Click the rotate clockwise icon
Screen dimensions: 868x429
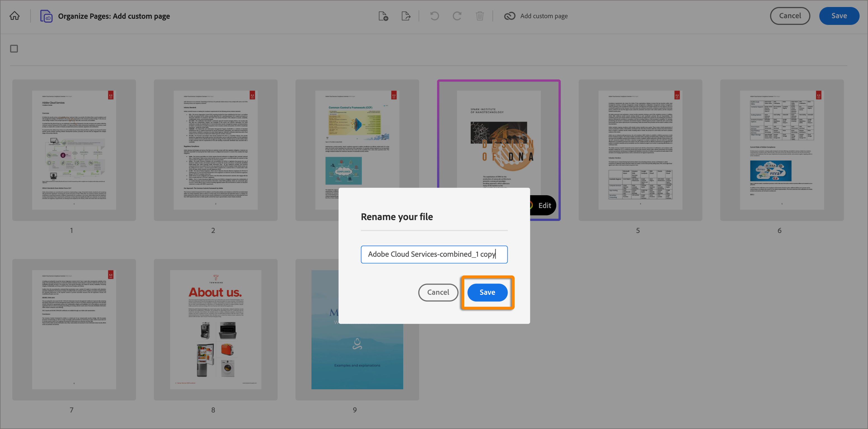click(457, 16)
